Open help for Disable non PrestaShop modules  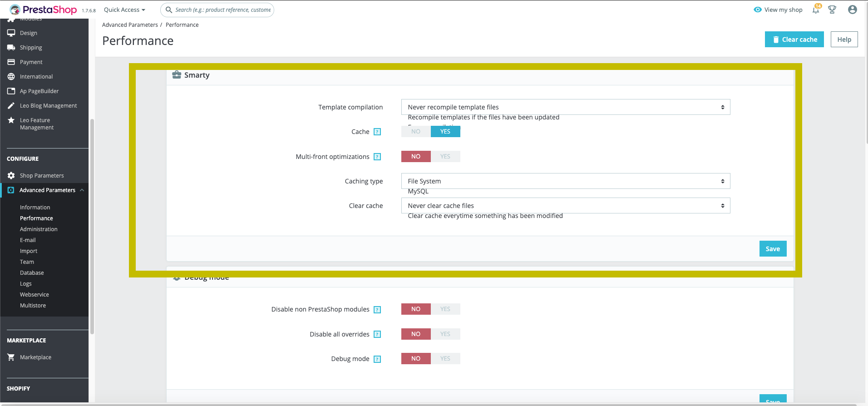click(x=377, y=309)
